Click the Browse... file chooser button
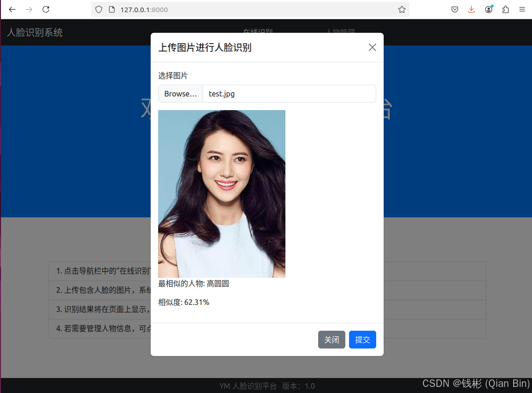This screenshot has width=532, height=393. [x=181, y=94]
